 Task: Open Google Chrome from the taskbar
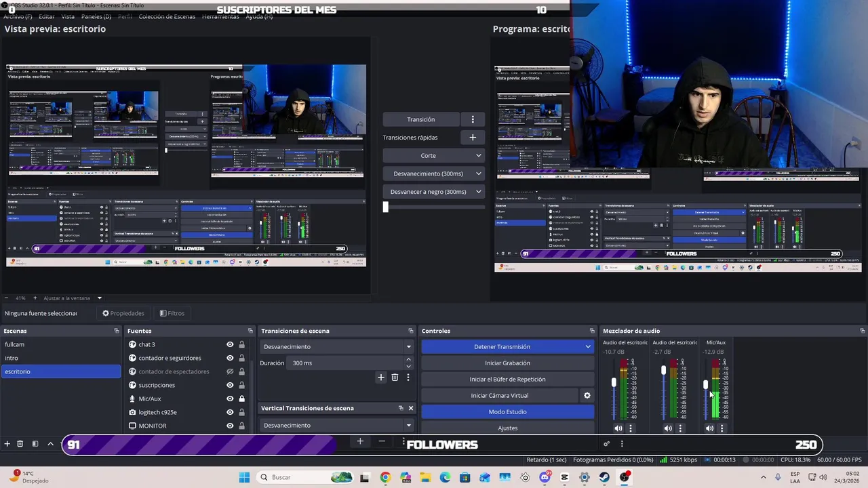pos(385,477)
